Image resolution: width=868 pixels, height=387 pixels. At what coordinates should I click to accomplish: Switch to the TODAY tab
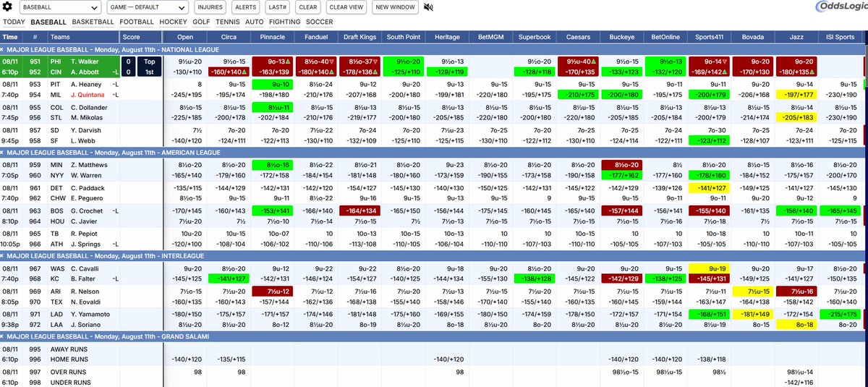tap(14, 22)
